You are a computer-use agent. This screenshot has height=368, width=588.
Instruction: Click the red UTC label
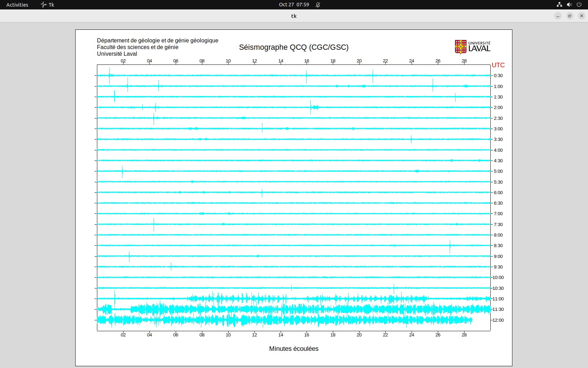(498, 65)
